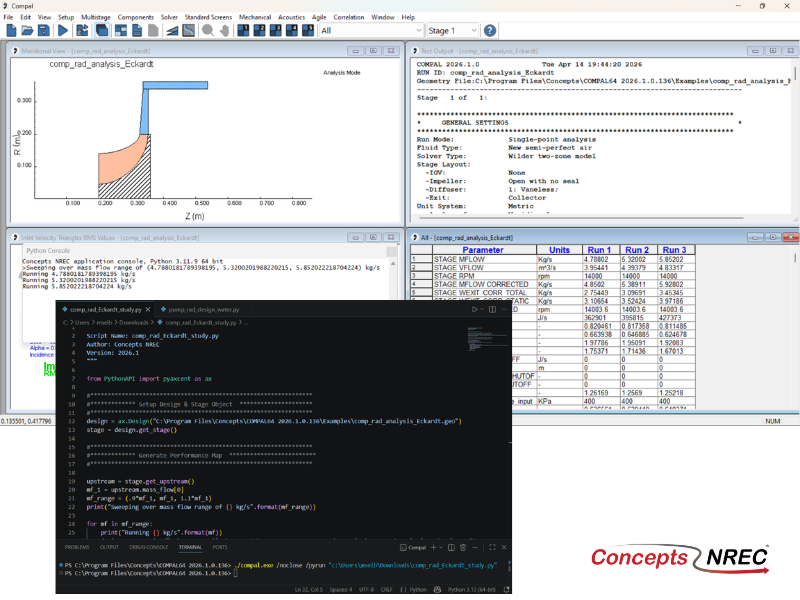
Task: Click the tile windows grid toolbar icon
Action: tap(121, 31)
